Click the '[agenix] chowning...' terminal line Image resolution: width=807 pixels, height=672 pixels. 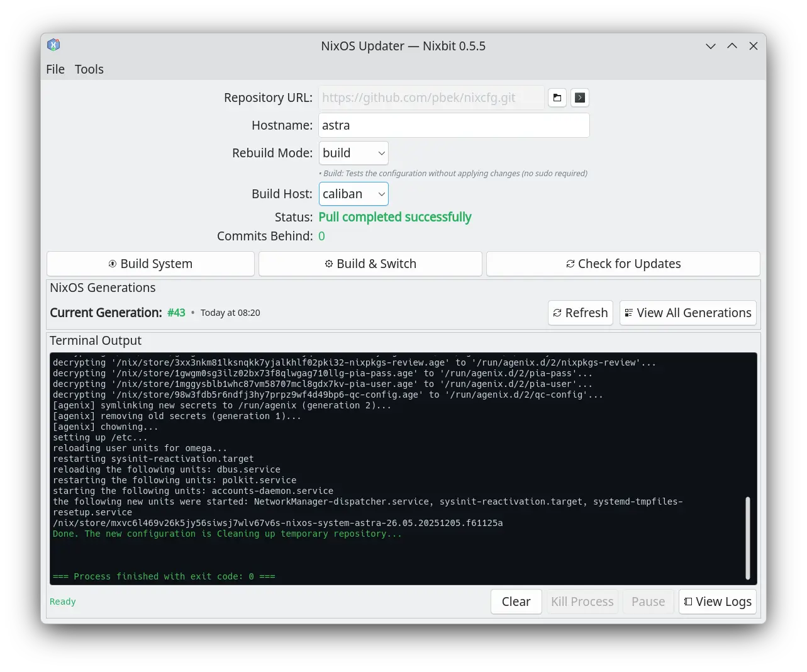106,427
